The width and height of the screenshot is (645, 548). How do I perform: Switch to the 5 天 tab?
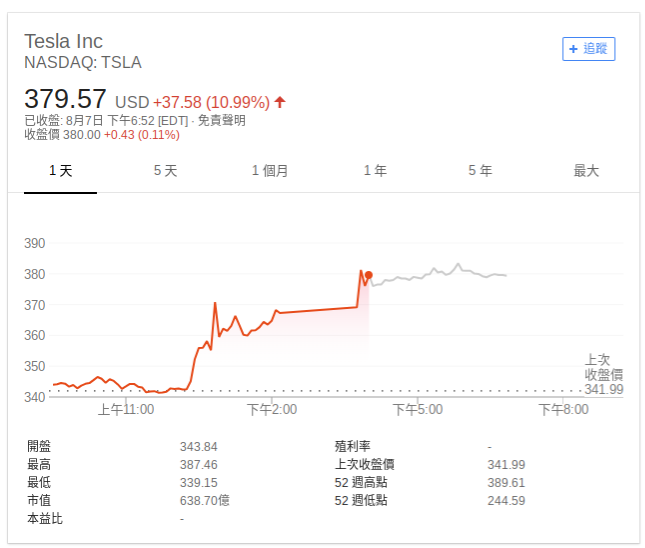pos(165,171)
